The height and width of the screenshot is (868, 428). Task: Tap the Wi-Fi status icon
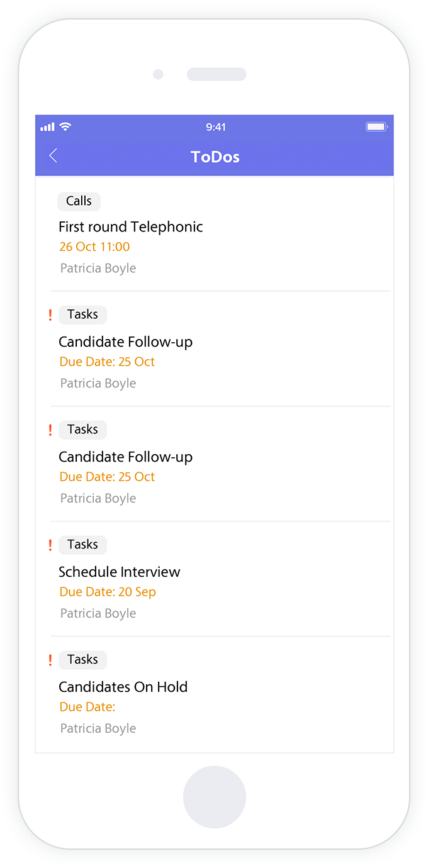point(65,127)
